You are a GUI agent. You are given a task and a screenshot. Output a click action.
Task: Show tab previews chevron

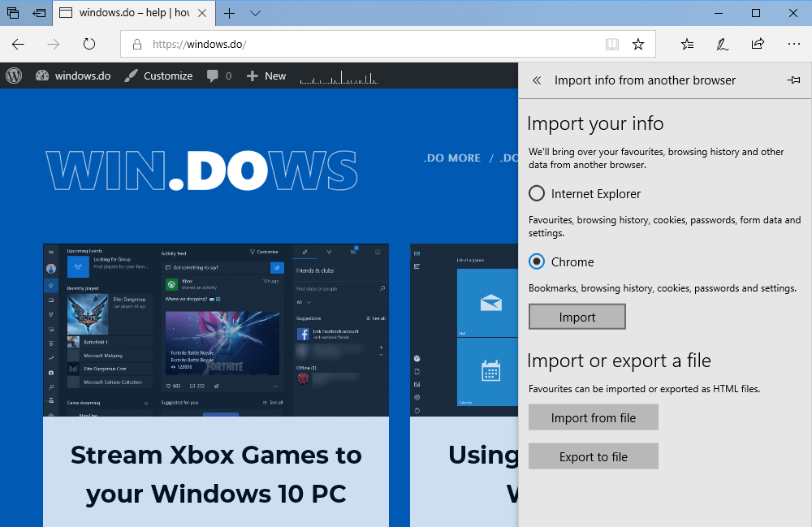[255, 14]
